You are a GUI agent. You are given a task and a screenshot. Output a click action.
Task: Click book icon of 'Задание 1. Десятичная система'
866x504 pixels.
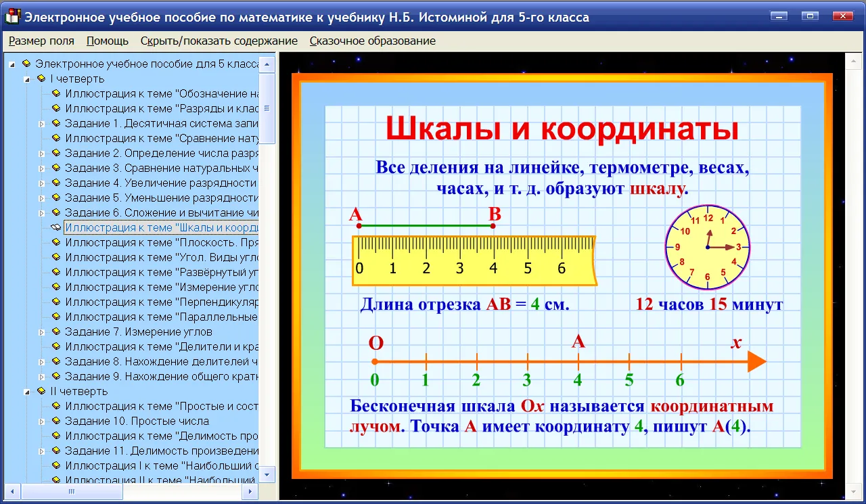56,123
